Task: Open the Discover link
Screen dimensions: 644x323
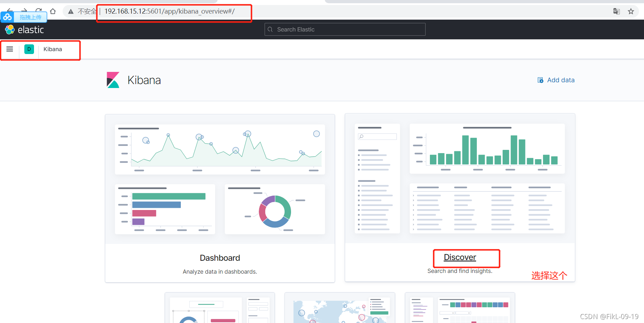Action: tap(460, 257)
